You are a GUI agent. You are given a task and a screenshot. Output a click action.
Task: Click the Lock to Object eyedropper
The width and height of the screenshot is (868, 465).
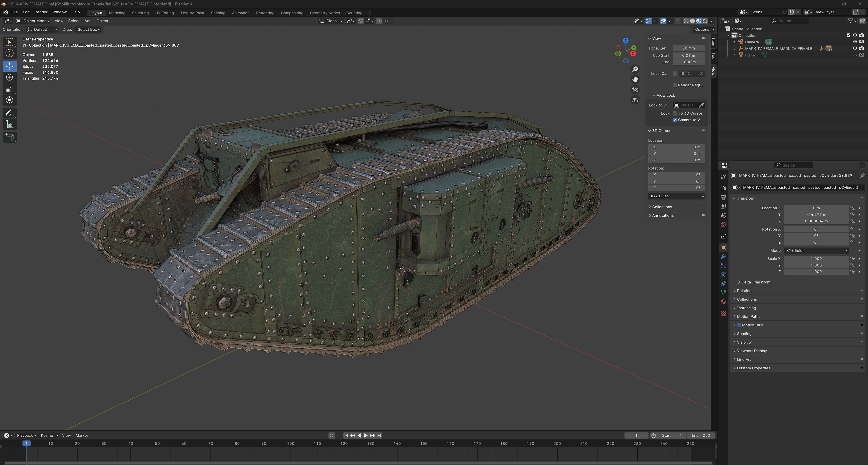click(701, 105)
